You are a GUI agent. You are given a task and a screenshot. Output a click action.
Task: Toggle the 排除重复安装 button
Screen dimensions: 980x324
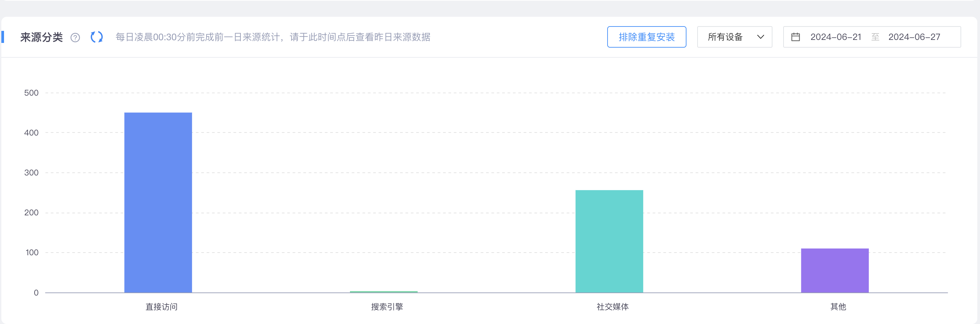click(x=647, y=37)
